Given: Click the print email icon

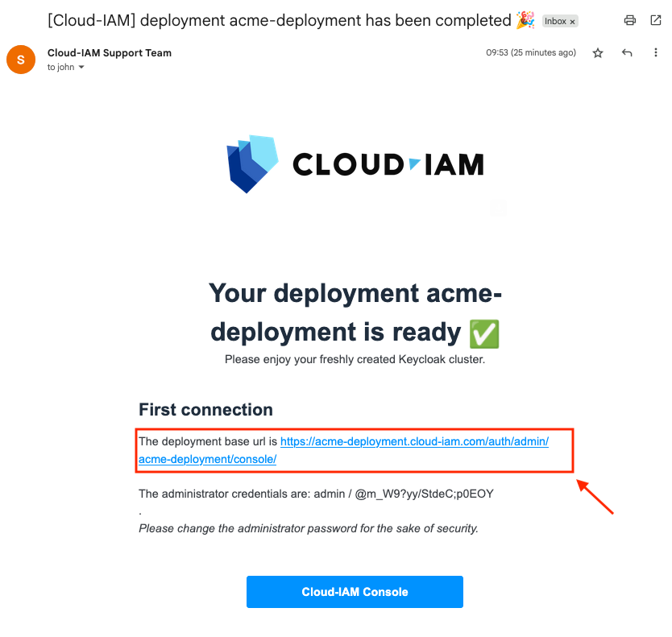Looking at the screenshot, I should [x=630, y=21].
